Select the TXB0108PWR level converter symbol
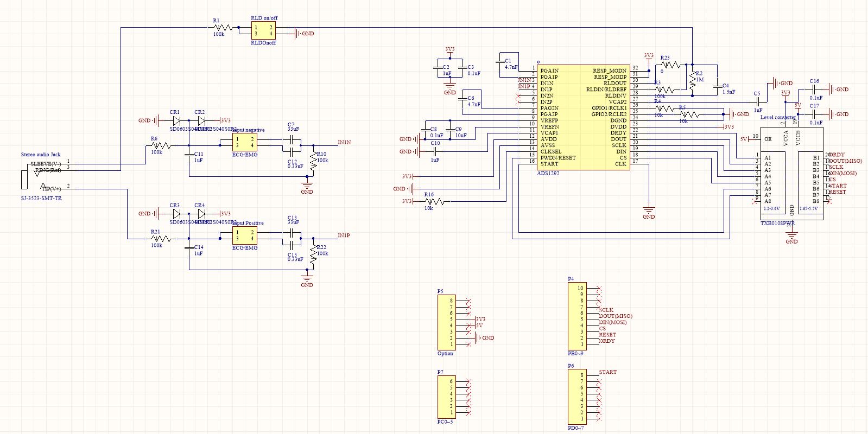This screenshot has width=868, height=434. pos(791,174)
